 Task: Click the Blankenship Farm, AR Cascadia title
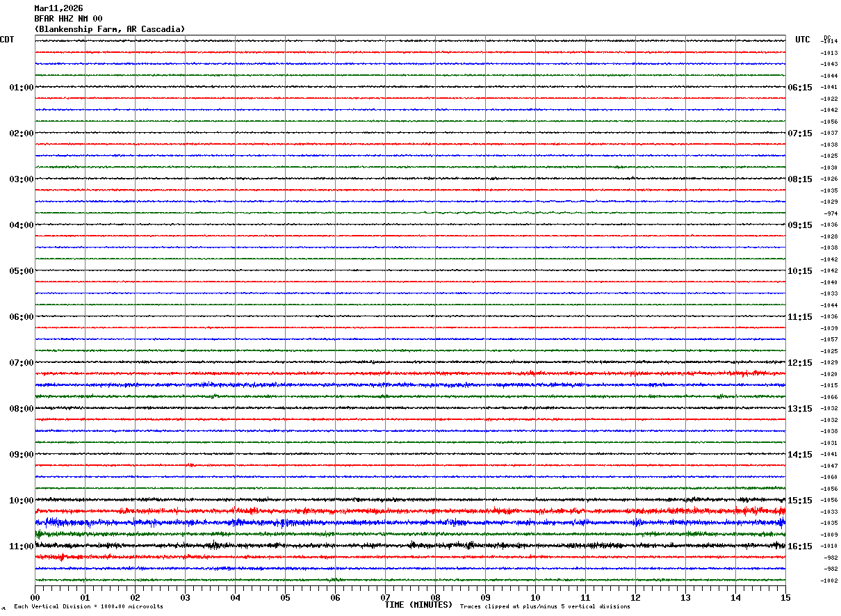click(x=110, y=29)
